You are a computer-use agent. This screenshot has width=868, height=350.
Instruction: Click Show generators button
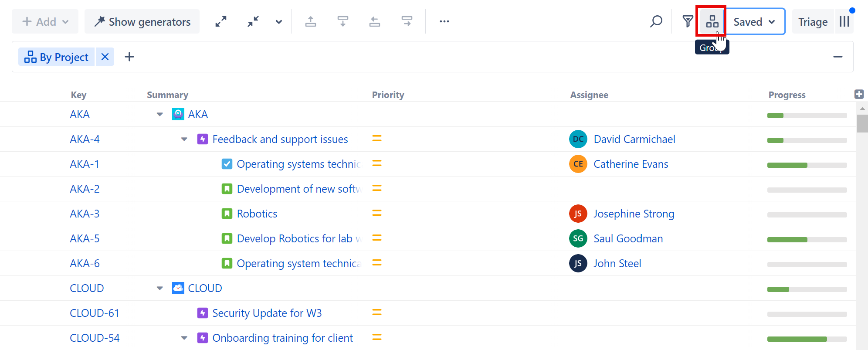[142, 21]
